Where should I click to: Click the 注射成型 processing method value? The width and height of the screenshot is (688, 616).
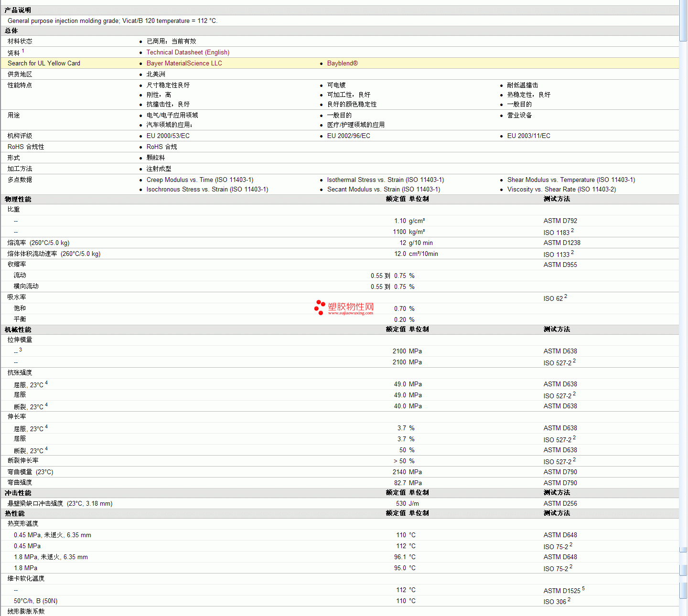(x=159, y=169)
